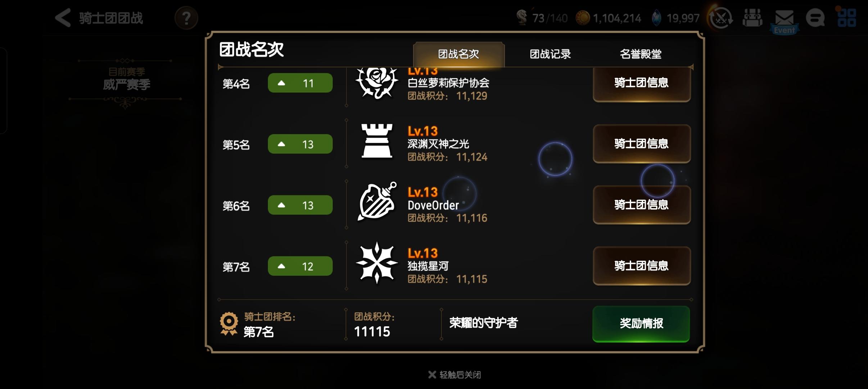Open 骑士团信息 for 独揽星河
The height and width of the screenshot is (389, 868).
pos(642,266)
